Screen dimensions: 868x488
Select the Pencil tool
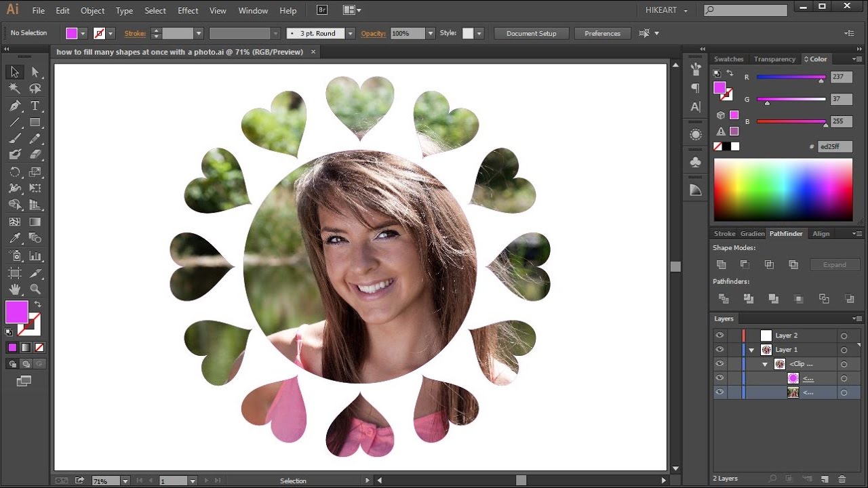(x=35, y=138)
